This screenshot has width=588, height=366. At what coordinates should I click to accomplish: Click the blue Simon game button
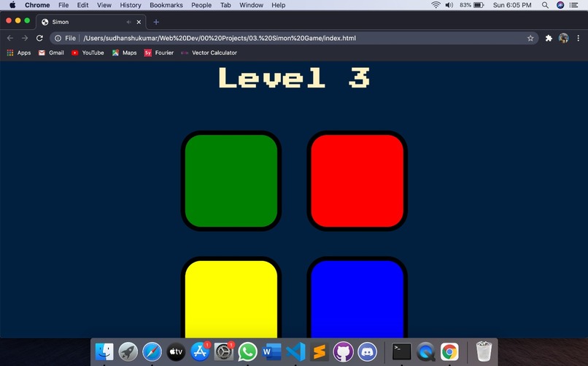point(357,297)
